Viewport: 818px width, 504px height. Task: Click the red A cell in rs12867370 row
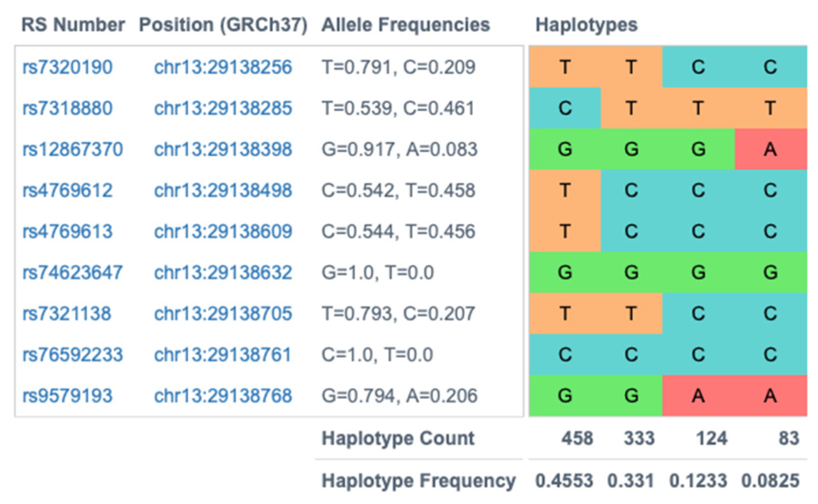pos(771,149)
